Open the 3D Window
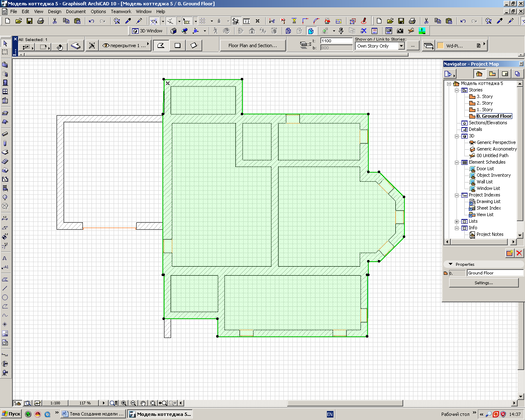Viewport: 525px width, 420px height. (147, 31)
